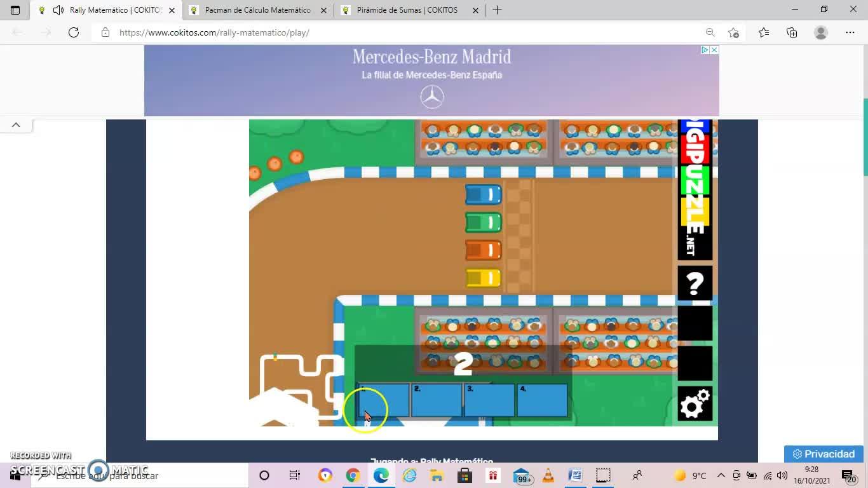Open the weather widget showing 9°C
Screen dimensions: 868x488
click(x=690, y=475)
